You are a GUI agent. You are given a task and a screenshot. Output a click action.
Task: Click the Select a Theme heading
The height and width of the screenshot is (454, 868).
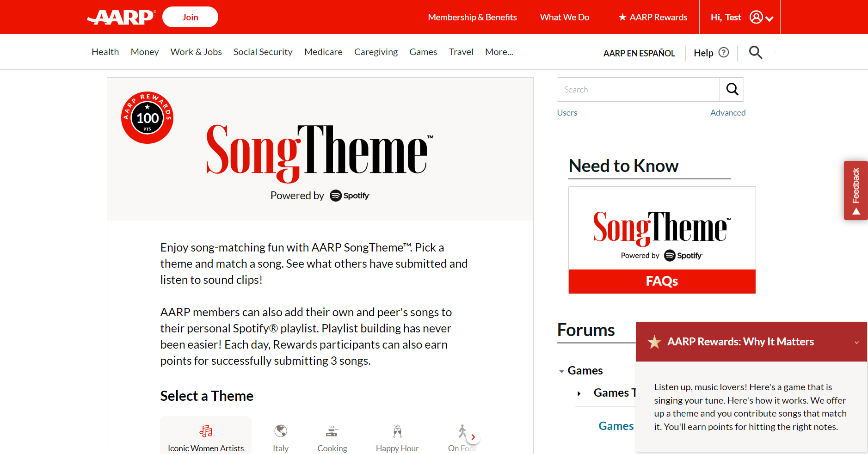207,396
